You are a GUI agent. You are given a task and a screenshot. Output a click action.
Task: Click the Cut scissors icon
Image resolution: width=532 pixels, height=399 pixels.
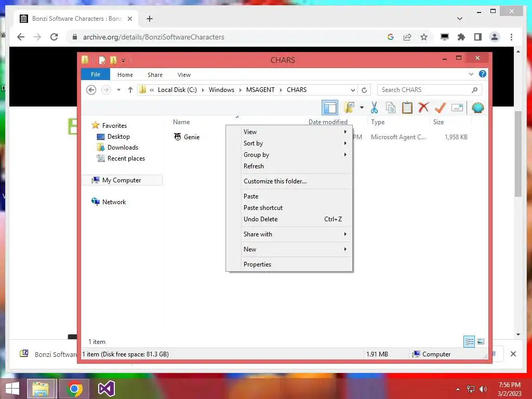374,108
